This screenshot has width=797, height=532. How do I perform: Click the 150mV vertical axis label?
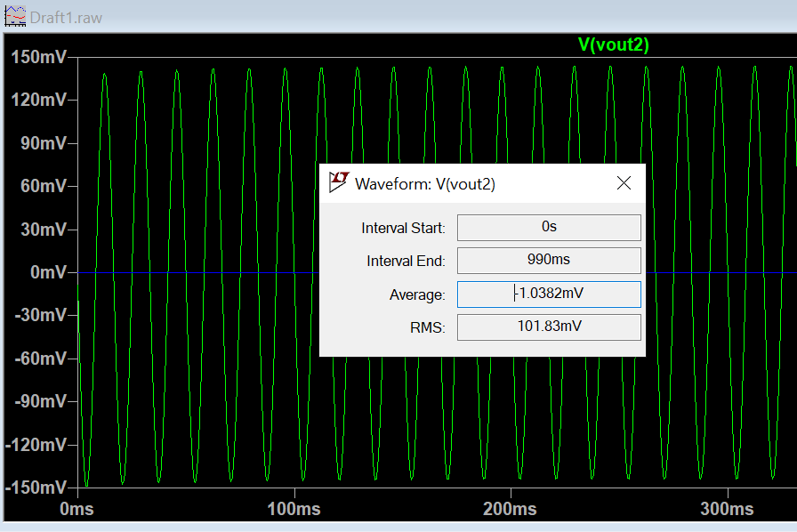(x=38, y=57)
